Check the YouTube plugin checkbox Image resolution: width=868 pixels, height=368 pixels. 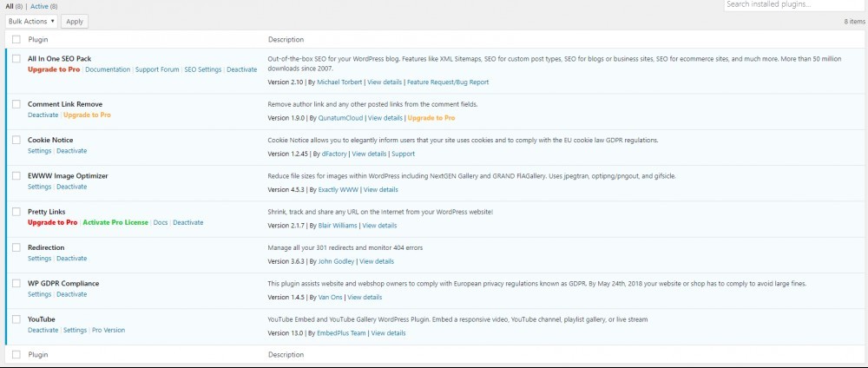click(16, 319)
